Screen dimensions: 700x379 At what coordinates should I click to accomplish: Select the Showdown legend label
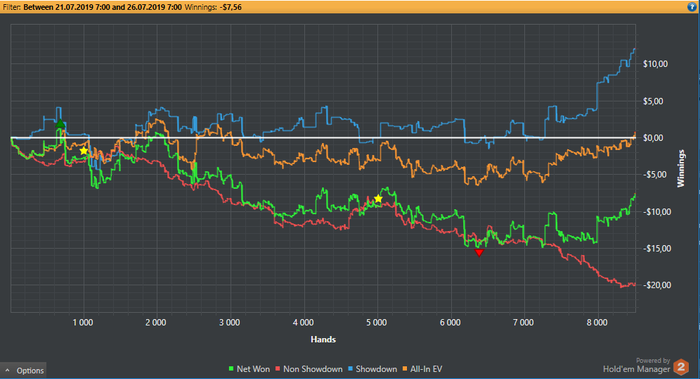[376, 369]
